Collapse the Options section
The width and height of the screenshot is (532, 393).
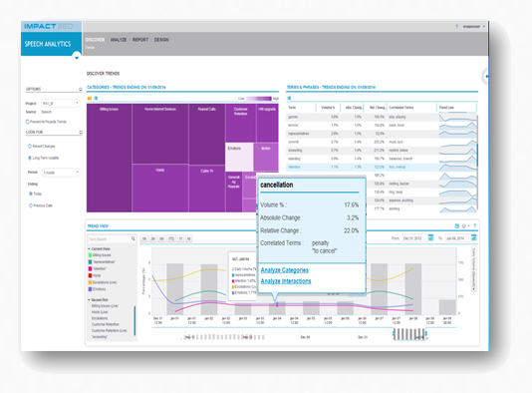81,90
